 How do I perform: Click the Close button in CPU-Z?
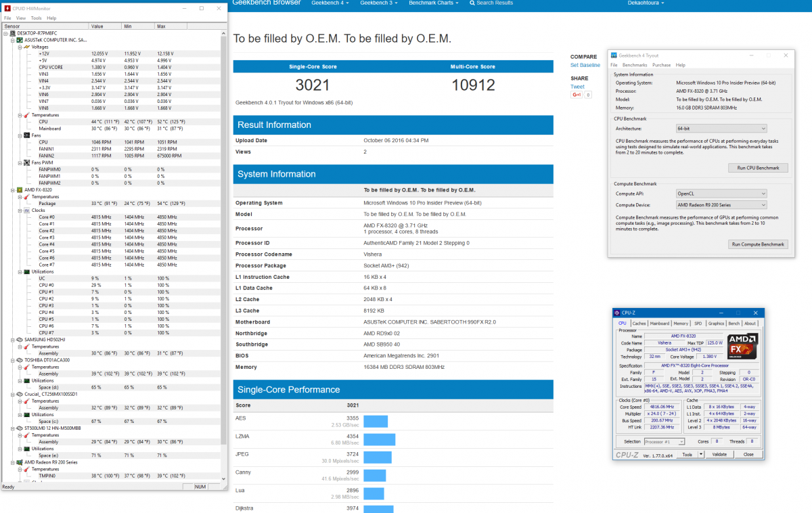pos(748,455)
